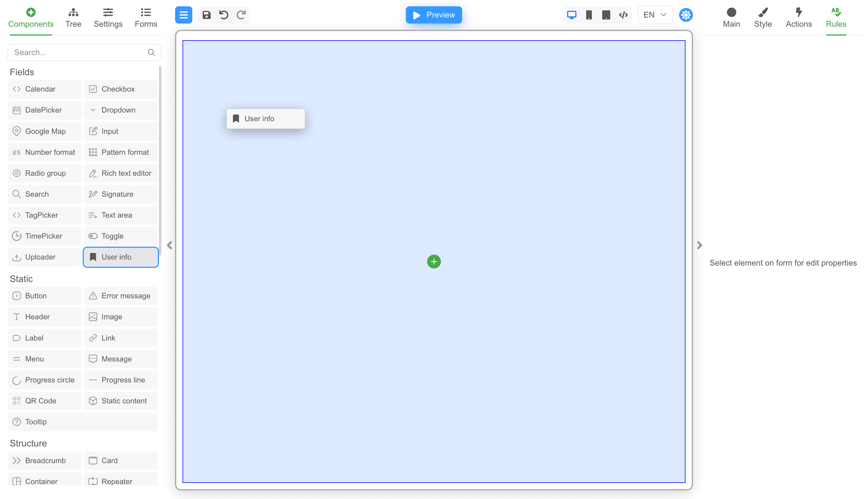Click the blue gear theme icon
Viewport: 868px width, 499px height.
[686, 15]
